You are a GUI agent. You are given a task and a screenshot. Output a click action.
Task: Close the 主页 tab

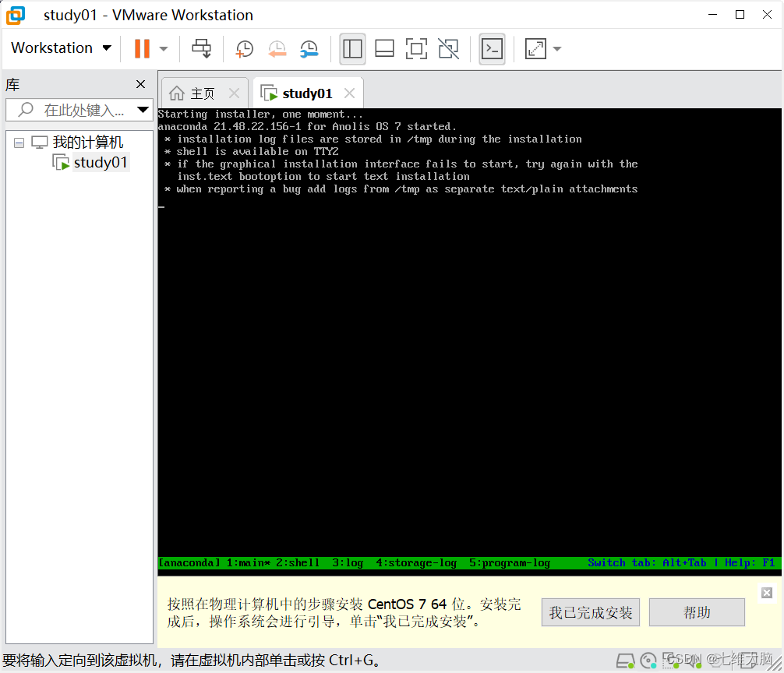pyautogui.click(x=234, y=93)
